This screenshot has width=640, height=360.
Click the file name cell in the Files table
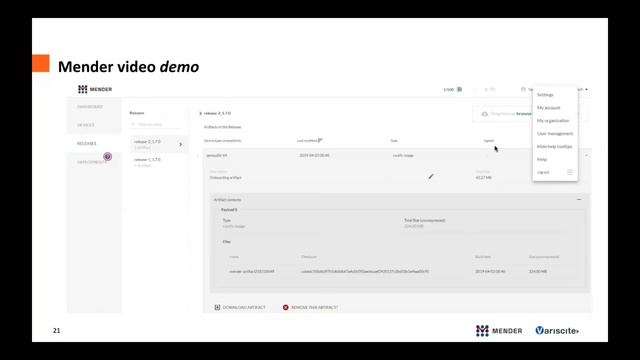tap(251, 271)
